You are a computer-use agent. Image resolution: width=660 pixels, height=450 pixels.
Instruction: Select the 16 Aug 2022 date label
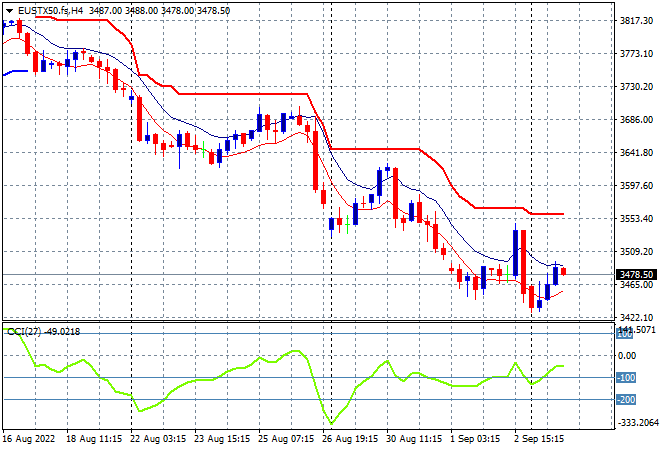29,439
